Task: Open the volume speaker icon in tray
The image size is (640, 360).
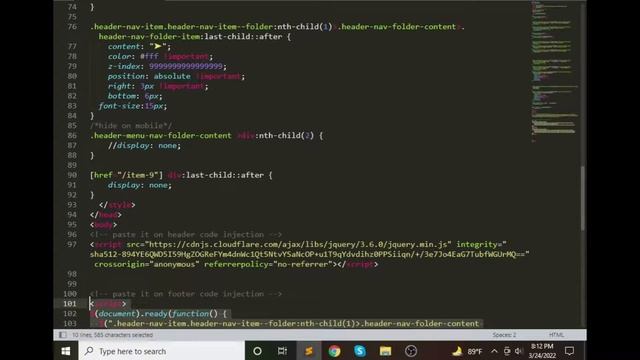Action: click(519, 351)
